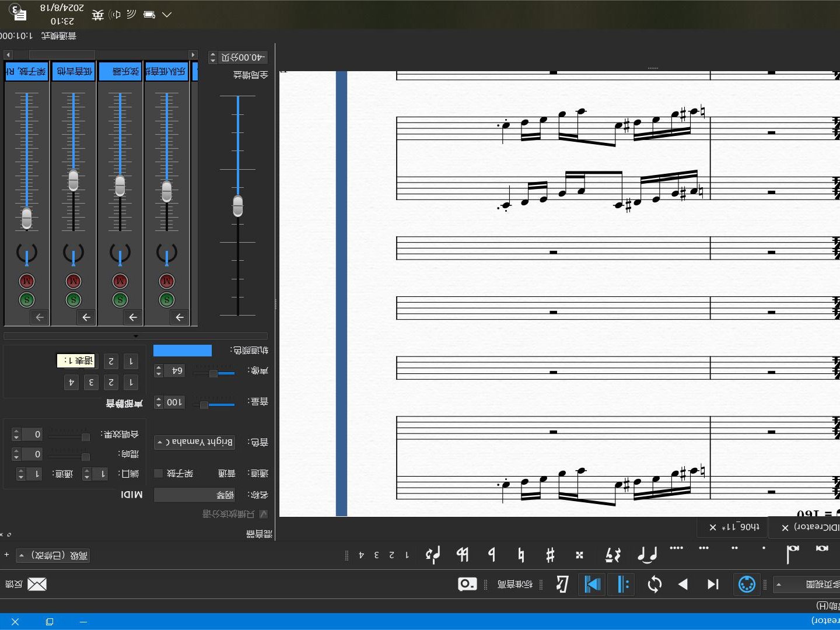The height and width of the screenshot is (630, 840).
Task: Select voice 3 in note input toolbar
Action: point(376,555)
